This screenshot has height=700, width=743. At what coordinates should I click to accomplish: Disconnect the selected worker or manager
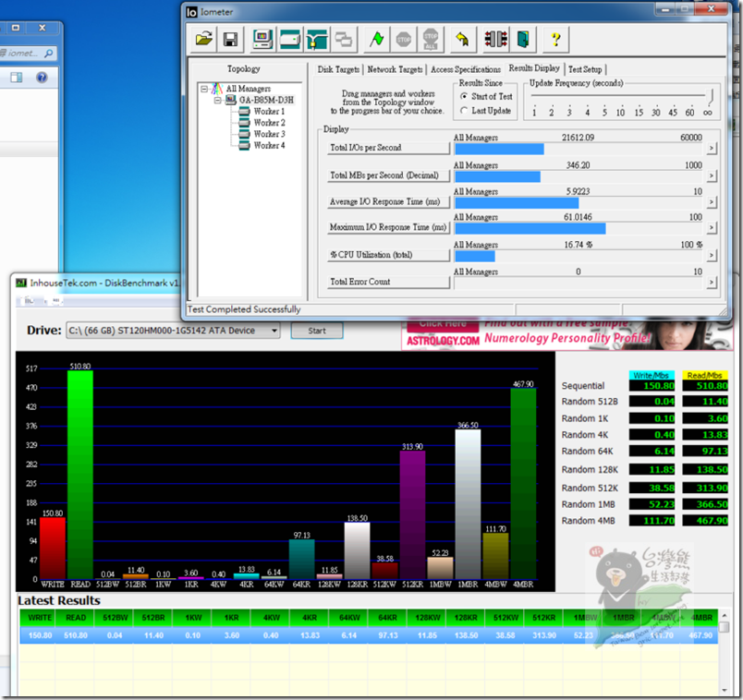(495, 39)
